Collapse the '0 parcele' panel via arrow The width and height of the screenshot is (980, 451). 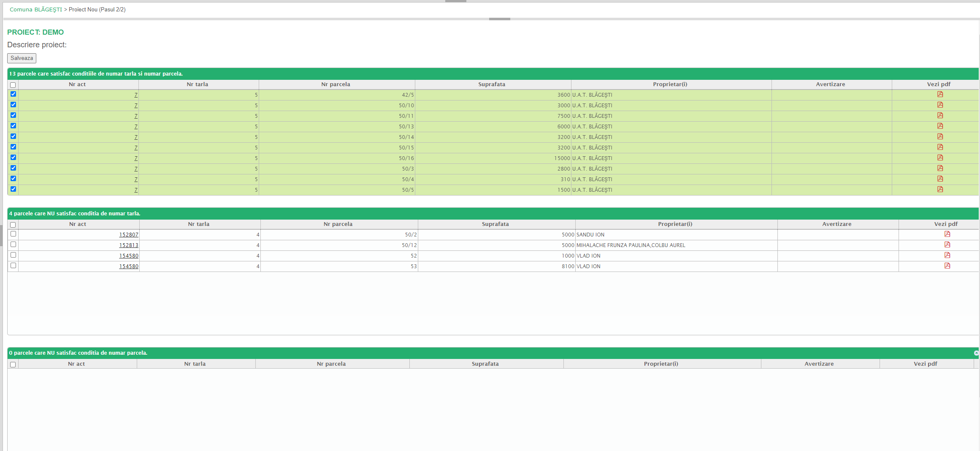(976, 353)
